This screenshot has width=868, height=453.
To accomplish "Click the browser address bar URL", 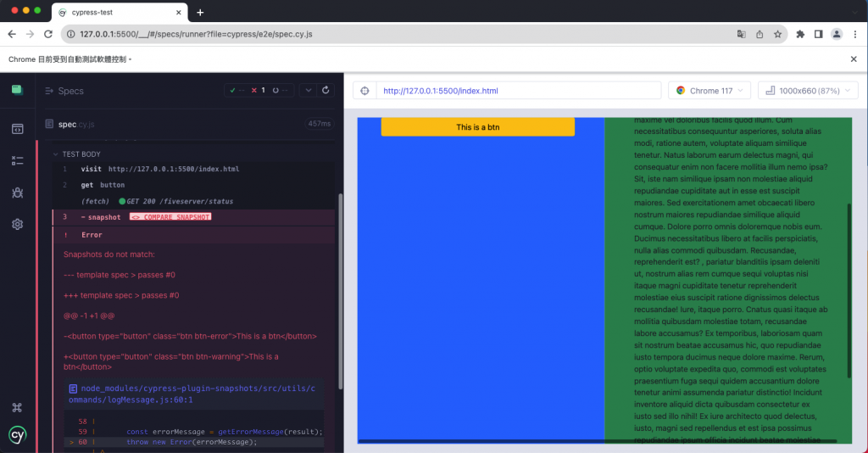I will click(196, 34).
